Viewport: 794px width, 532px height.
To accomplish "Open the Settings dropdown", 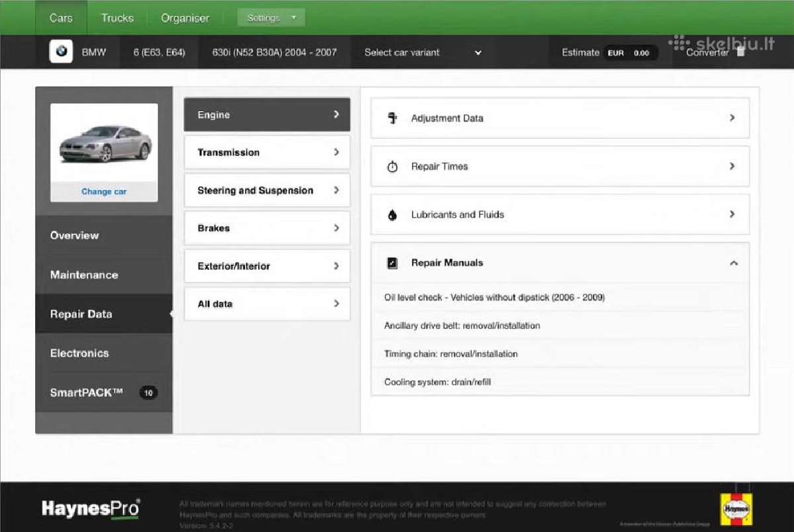I will [x=271, y=18].
